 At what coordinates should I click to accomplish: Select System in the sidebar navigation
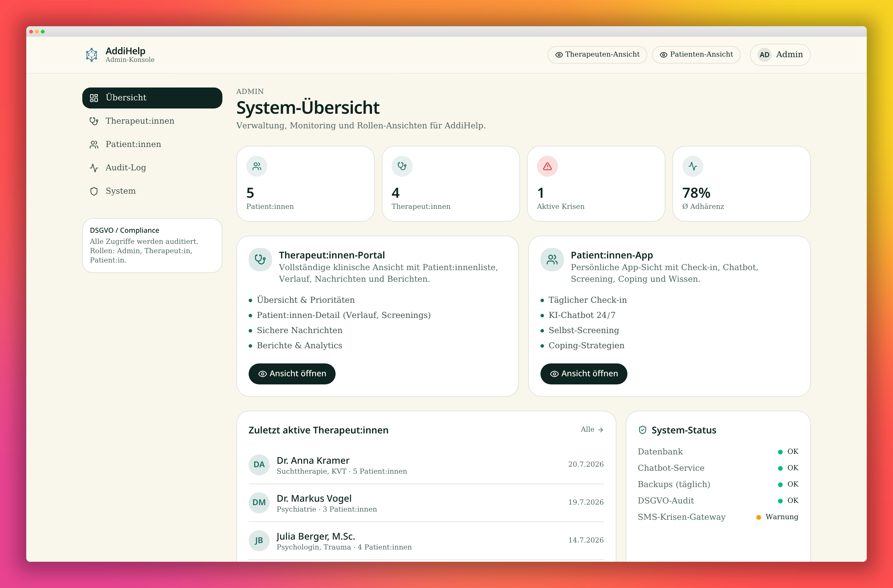click(152, 191)
